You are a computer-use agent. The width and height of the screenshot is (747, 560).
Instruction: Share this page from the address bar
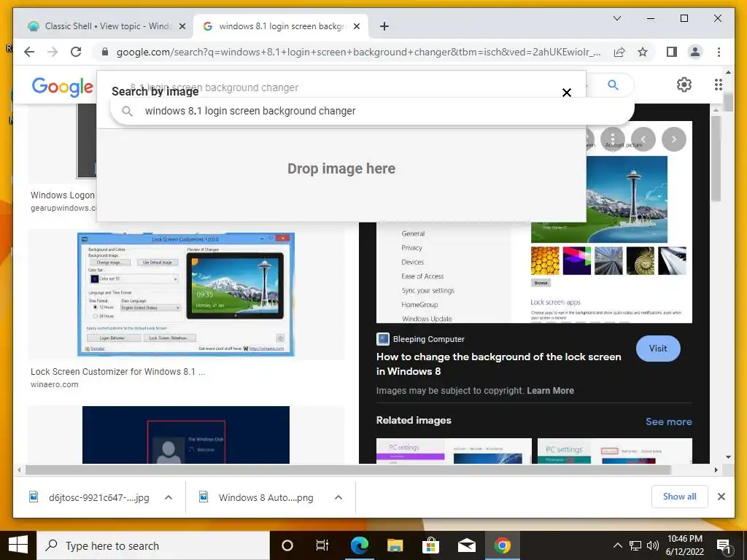tap(619, 52)
